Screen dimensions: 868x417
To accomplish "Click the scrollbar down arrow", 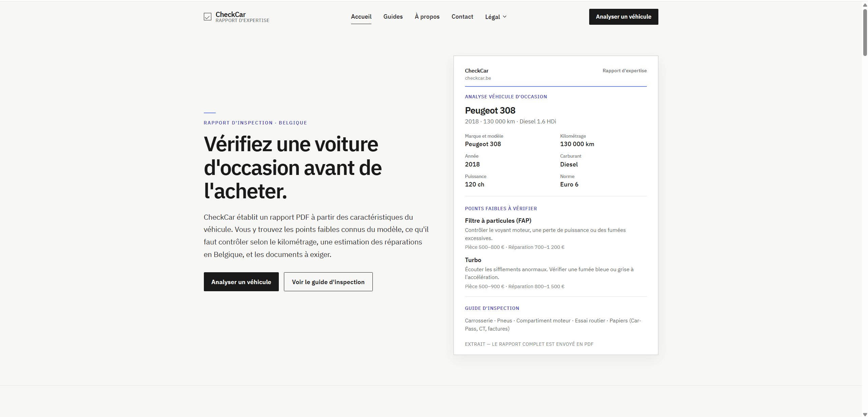I will 865,414.
